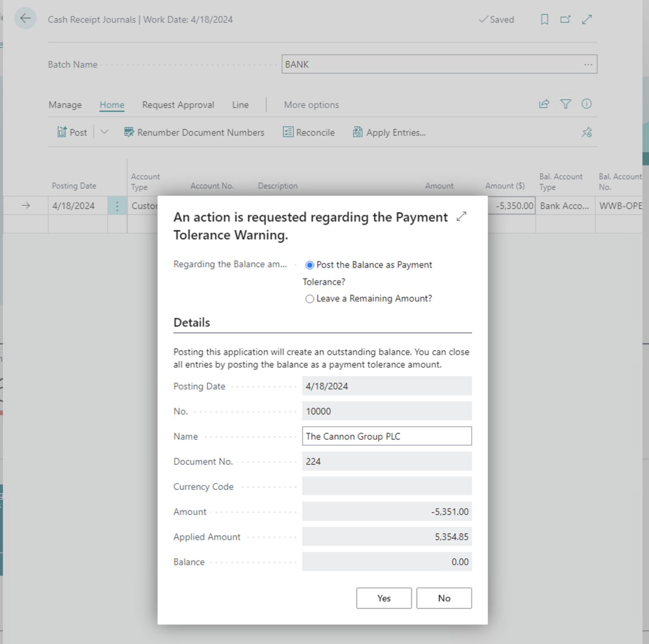Toggle the personalize pin icon
Image resolution: width=649 pixels, height=644 pixels.
point(586,132)
